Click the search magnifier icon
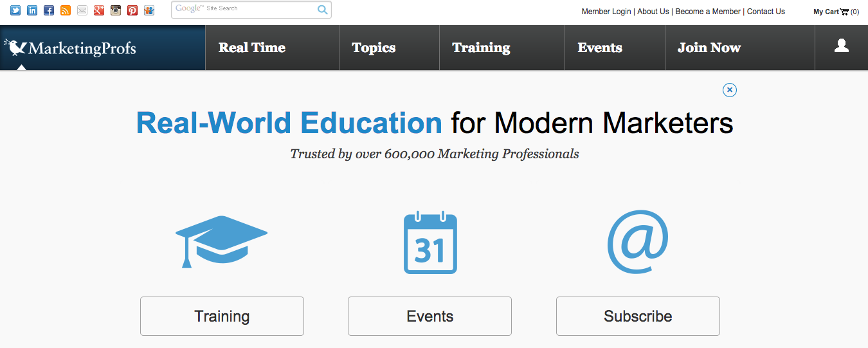 (323, 9)
